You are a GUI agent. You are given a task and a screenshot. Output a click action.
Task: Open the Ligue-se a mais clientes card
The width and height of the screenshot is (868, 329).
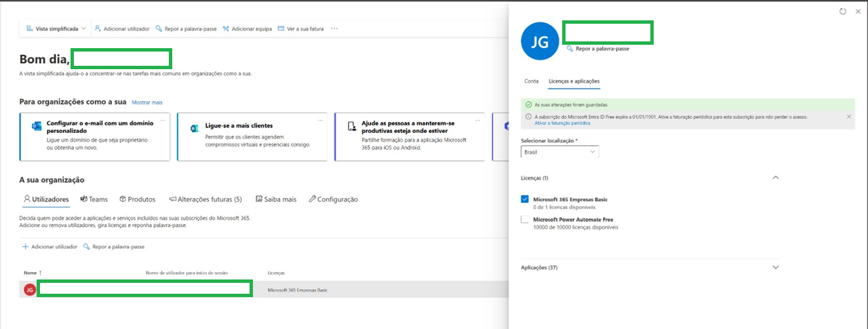click(x=252, y=137)
